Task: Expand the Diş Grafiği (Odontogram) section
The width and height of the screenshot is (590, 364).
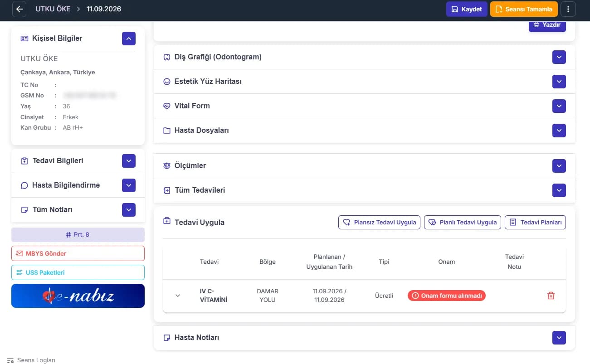Action: click(x=559, y=57)
